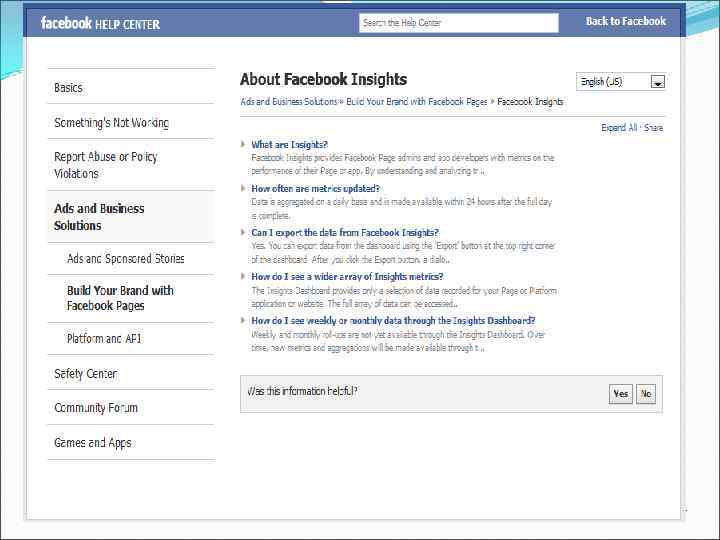Image resolution: width=720 pixels, height=540 pixels.
Task: Click Expand All link
Action: [619, 128]
